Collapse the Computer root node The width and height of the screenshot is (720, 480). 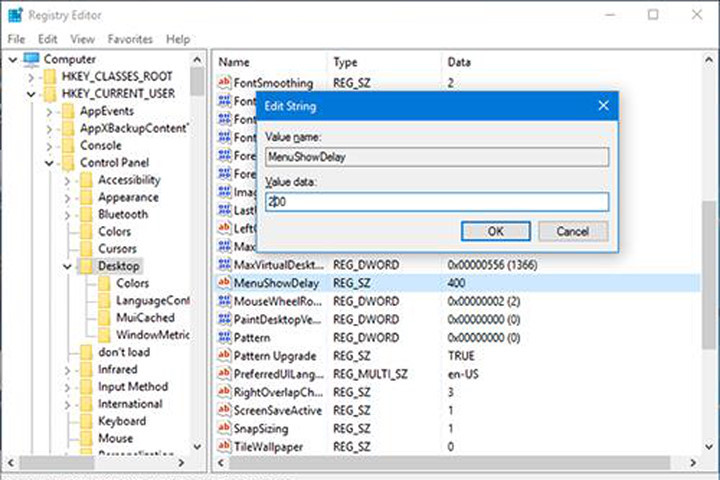click(x=13, y=60)
